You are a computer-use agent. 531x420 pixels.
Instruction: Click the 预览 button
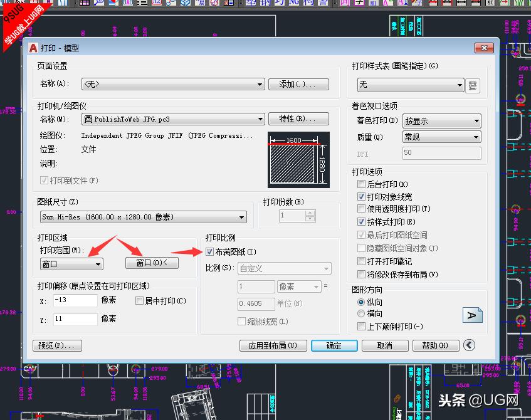(57, 345)
